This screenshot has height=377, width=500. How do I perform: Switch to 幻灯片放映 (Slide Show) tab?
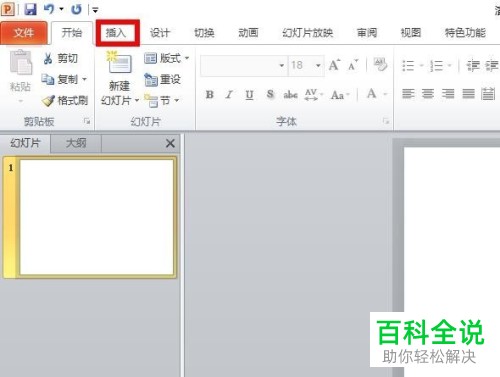pyautogui.click(x=308, y=33)
